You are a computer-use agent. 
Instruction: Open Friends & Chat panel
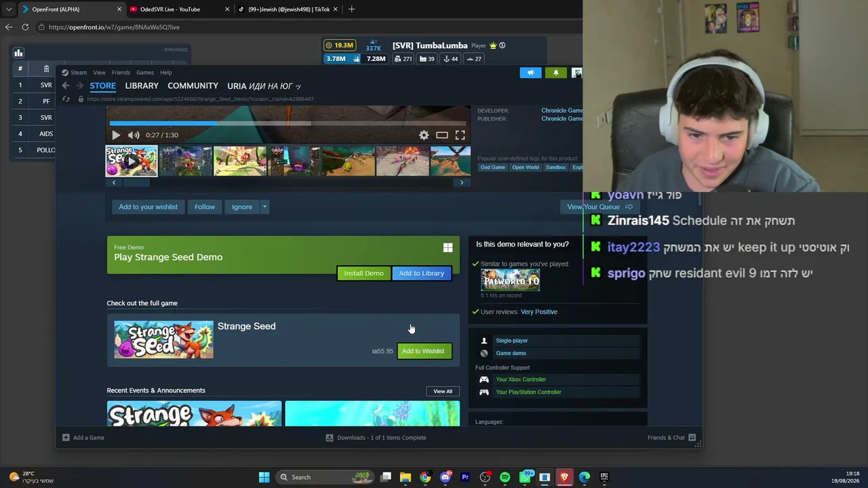coord(672,438)
